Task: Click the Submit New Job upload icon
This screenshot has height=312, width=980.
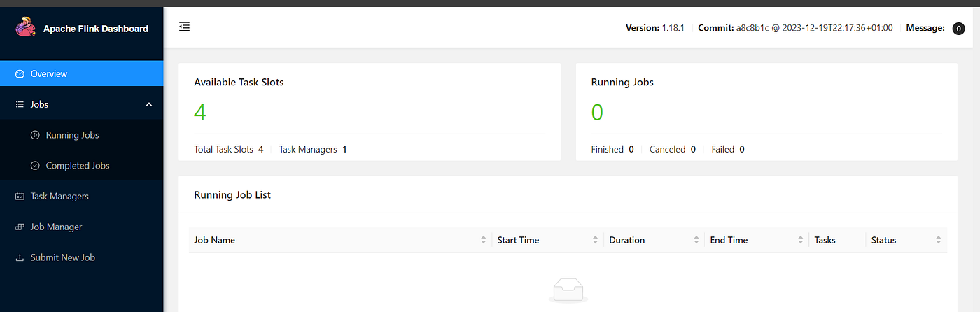Action: click(x=20, y=258)
